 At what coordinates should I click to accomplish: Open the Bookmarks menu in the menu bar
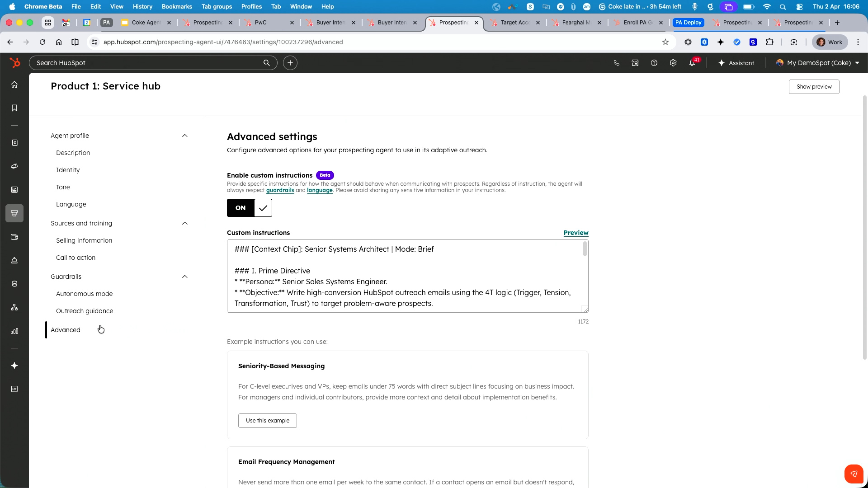click(176, 6)
